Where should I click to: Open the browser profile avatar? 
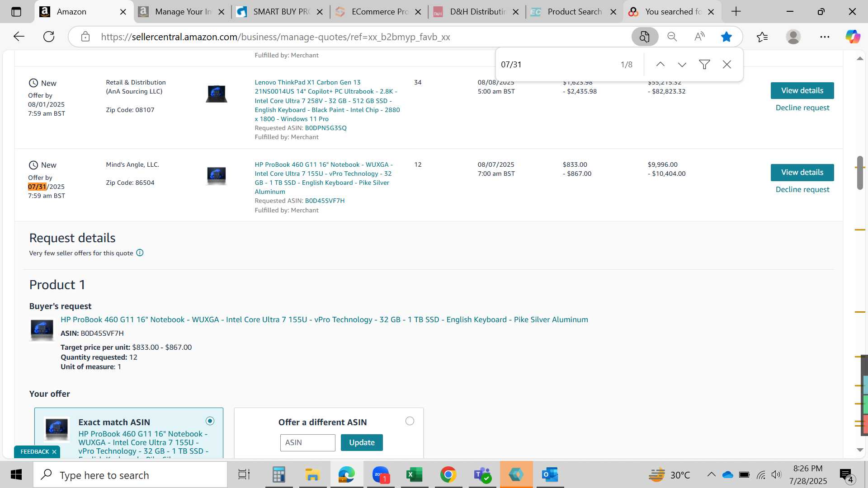tap(793, 37)
